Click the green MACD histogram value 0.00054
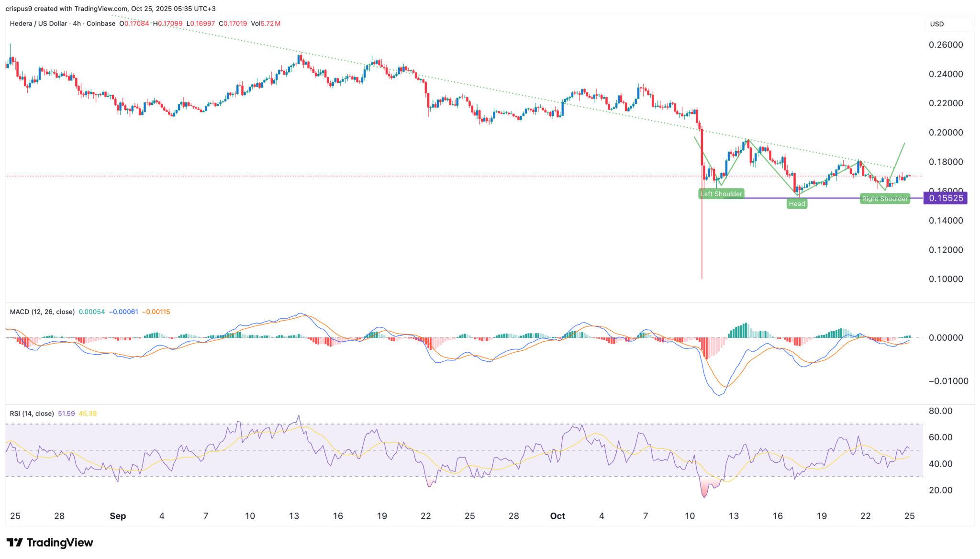 91,312
